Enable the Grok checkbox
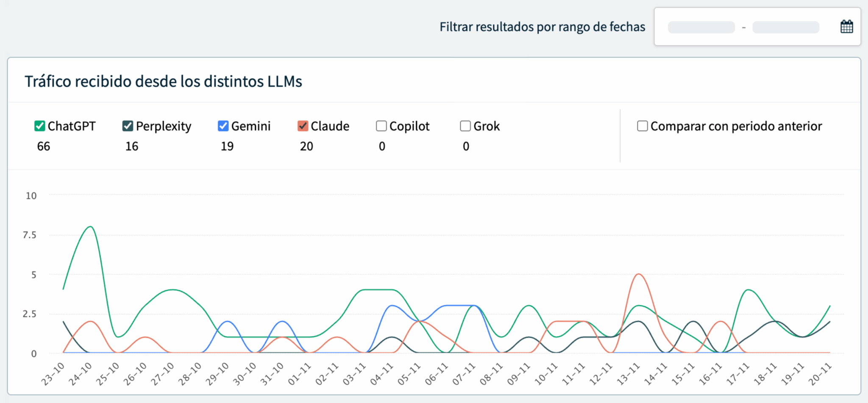The height and width of the screenshot is (403, 868). (465, 126)
